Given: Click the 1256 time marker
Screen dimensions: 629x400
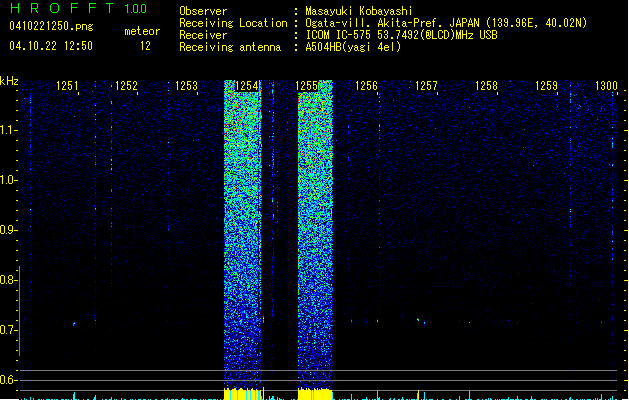Looking at the screenshot, I should pos(367,86).
